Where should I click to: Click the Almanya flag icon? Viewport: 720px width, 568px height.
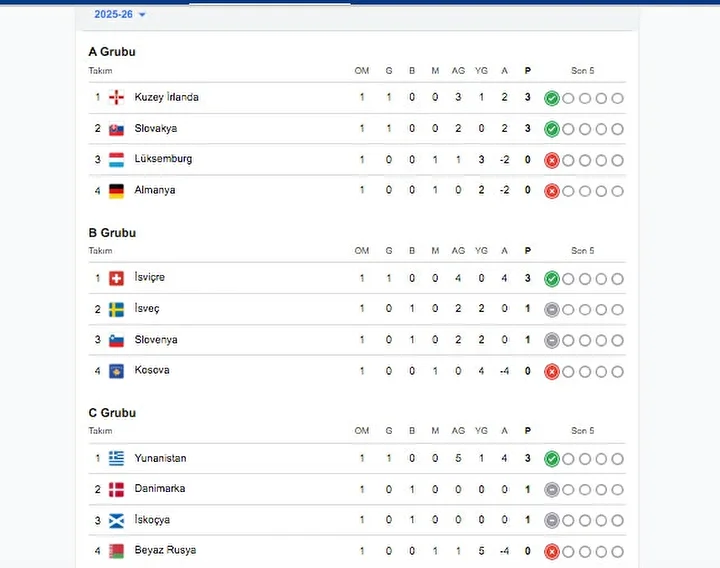pos(116,191)
